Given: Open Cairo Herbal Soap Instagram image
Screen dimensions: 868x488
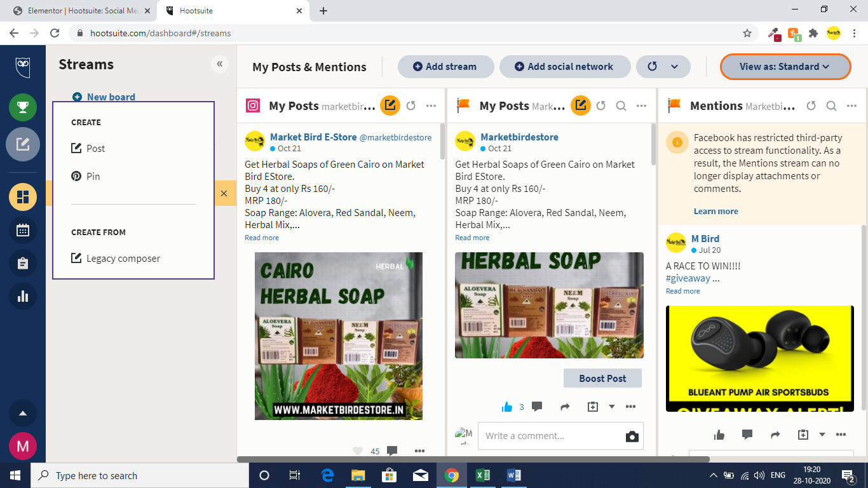Looking at the screenshot, I should click(x=339, y=336).
